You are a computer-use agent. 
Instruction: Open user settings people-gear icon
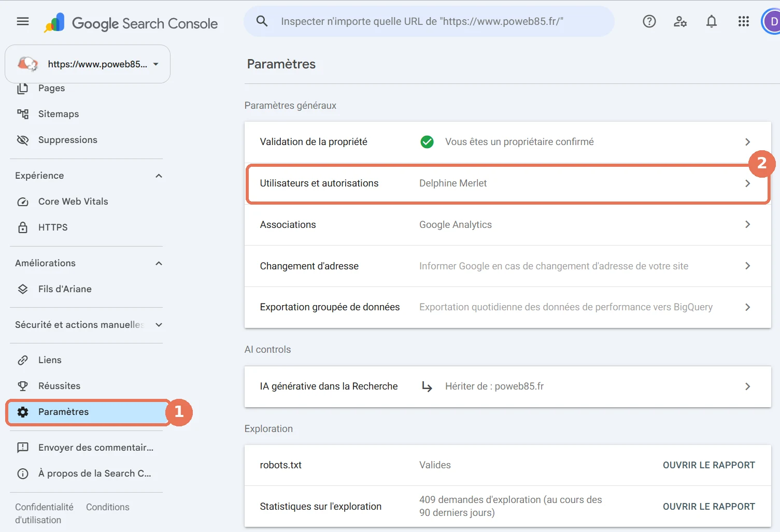(680, 21)
